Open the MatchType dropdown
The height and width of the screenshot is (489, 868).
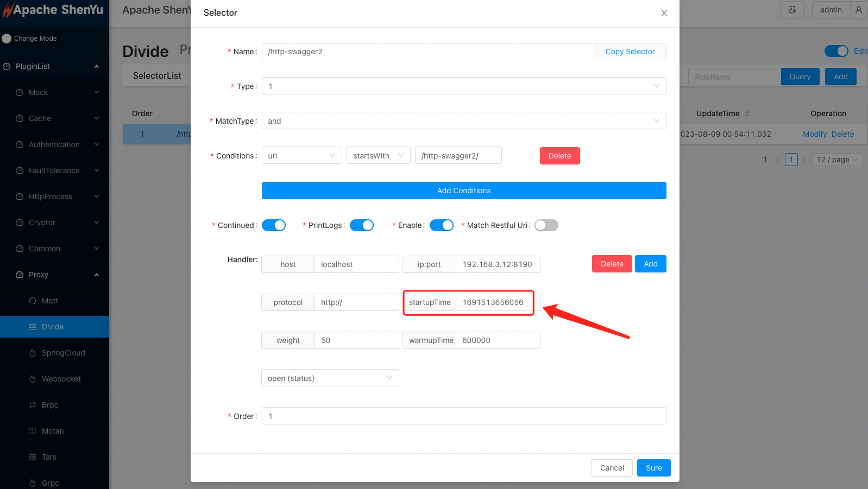click(x=464, y=120)
